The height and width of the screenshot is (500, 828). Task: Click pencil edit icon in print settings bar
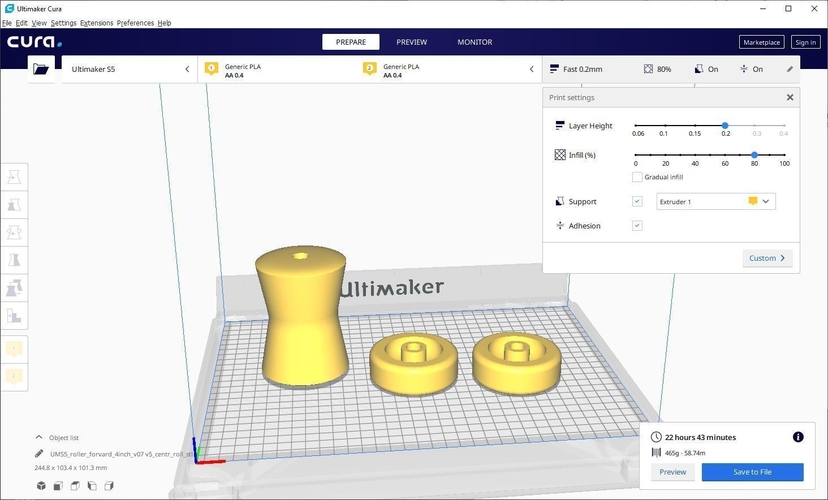pos(789,69)
